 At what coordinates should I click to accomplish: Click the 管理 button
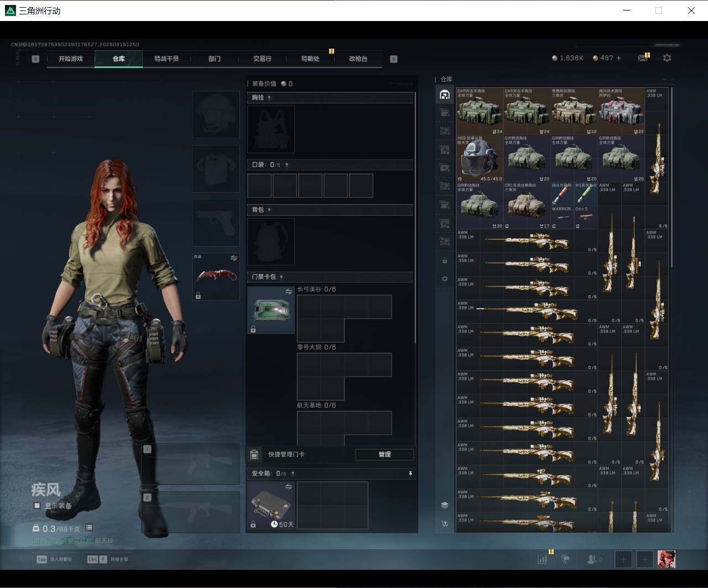[384, 454]
